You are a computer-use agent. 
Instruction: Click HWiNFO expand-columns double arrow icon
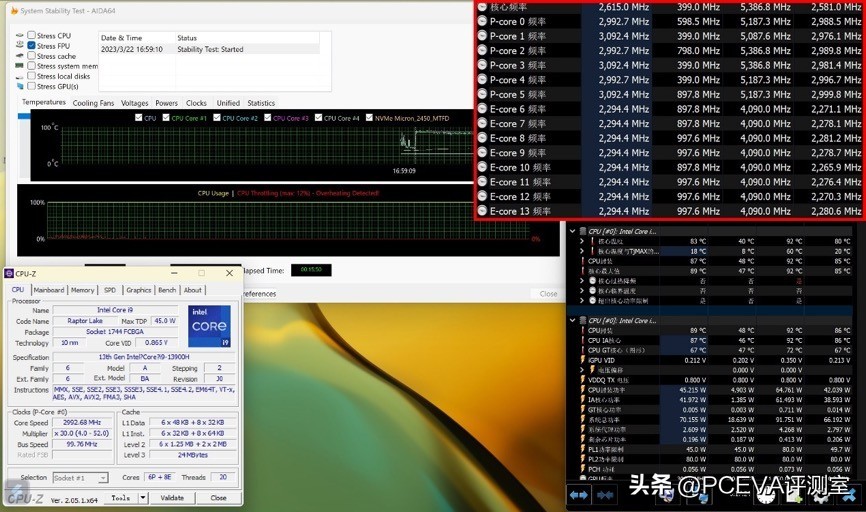[579, 495]
